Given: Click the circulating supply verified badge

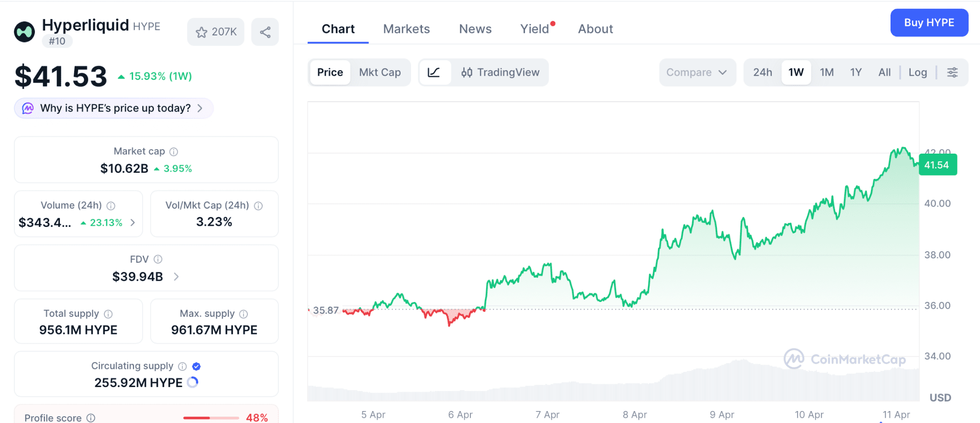Looking at the screenshot, I should pos(196,367).
